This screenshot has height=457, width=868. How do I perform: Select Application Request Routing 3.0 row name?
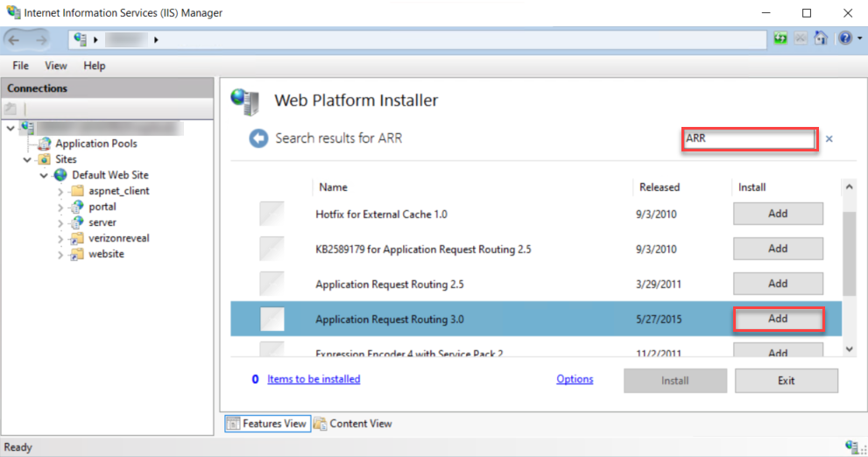pos(390,320)
